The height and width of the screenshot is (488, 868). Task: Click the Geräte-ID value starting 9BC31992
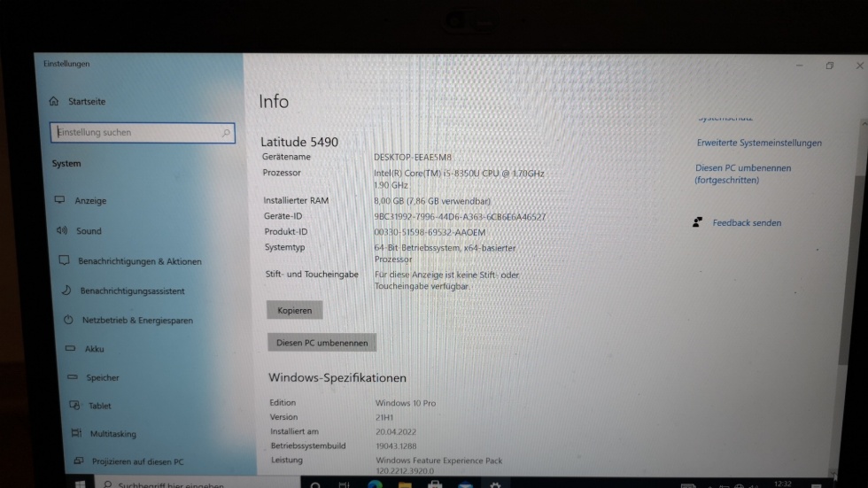click(460, 217)
